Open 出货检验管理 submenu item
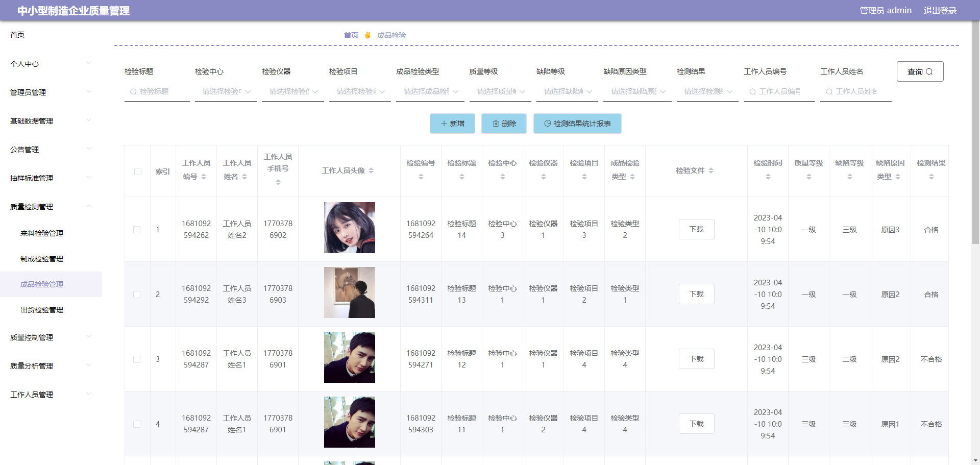 click(51, 310)
